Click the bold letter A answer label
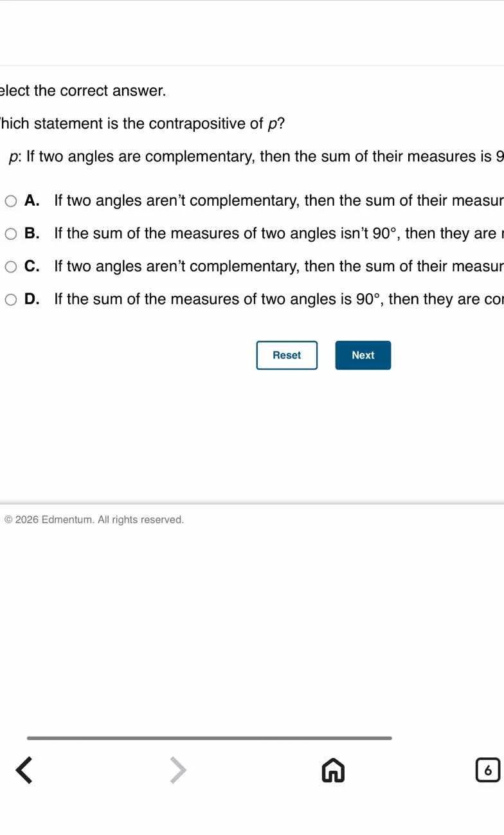Viewport: 504px width, 835px height. pos(31,201)
